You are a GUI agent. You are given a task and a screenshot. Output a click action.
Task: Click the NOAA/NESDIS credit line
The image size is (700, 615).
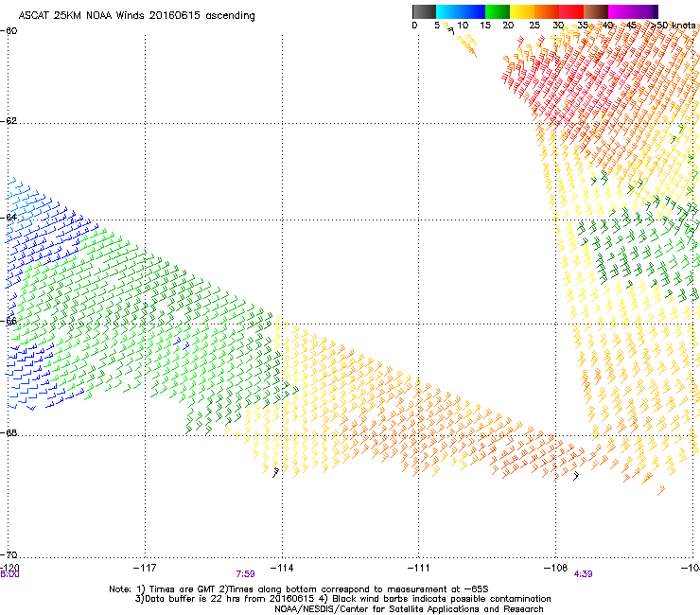[409, 609]
